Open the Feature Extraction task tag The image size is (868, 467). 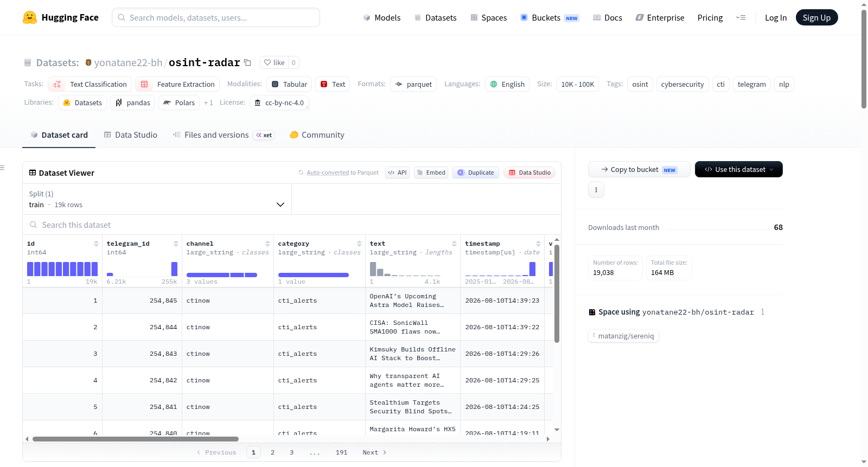pyautogui.click(x=177, y=84)
